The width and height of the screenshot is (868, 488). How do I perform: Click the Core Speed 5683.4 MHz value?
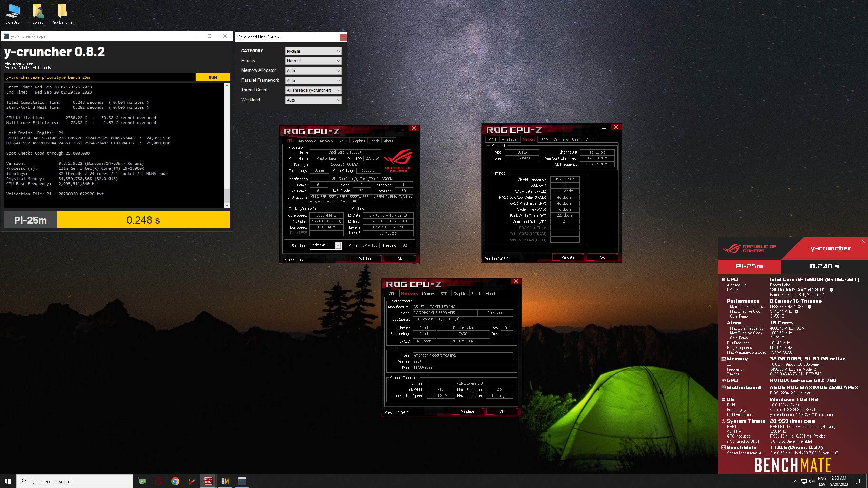[326, 215]
